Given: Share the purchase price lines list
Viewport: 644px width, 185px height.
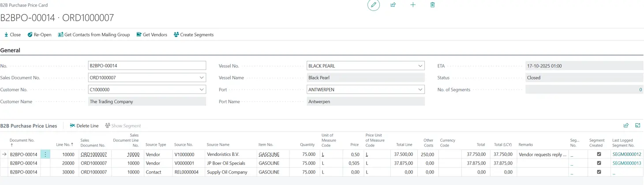Looking at the screenshot, I should point(625,125).
